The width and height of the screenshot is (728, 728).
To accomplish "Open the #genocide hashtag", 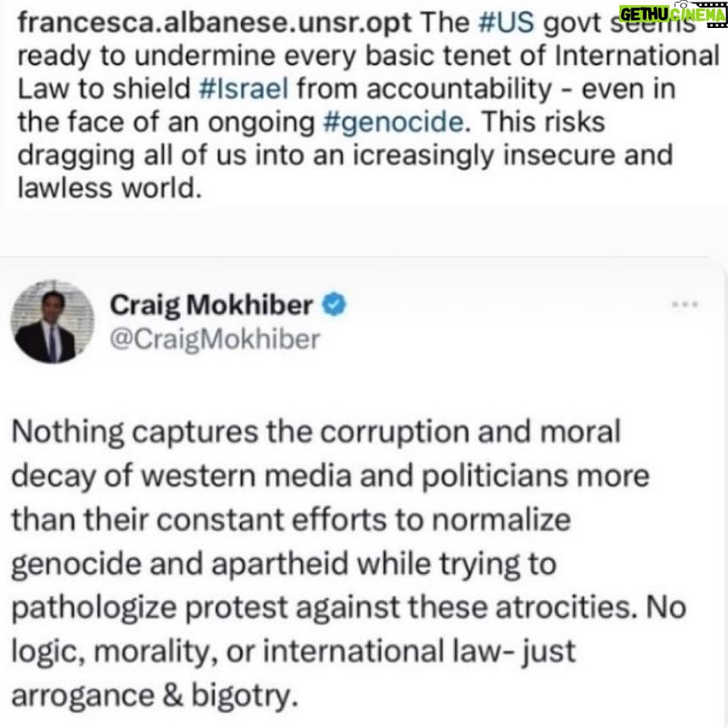I will 393,122.
